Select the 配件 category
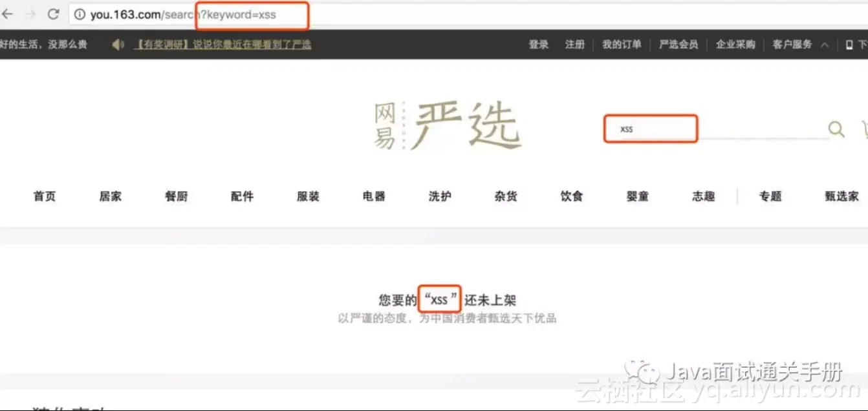This screenshot has height=411, width=868. [242, 196]
